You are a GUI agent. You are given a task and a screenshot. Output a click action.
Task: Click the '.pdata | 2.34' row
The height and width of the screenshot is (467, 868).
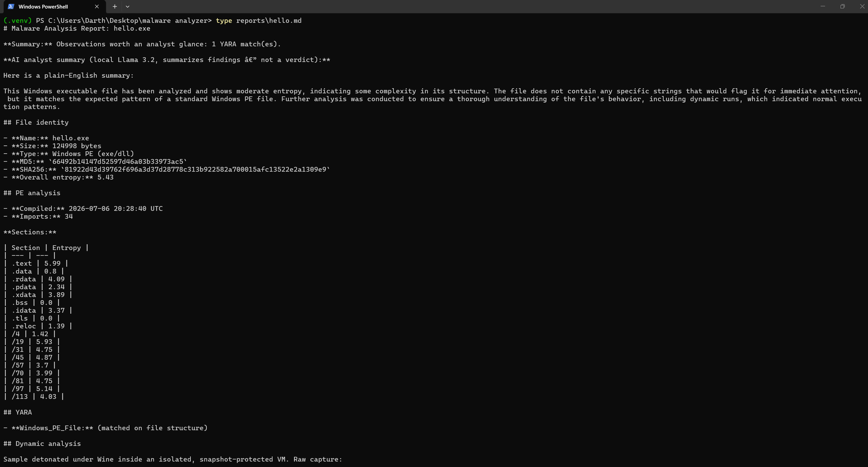coord(38,287)
